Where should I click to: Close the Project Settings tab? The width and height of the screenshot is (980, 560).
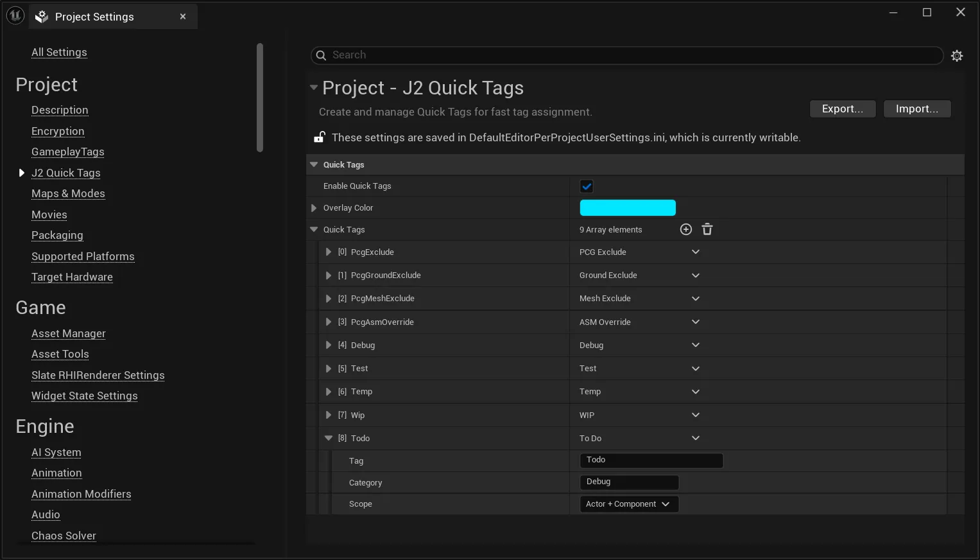click(183, 17)
